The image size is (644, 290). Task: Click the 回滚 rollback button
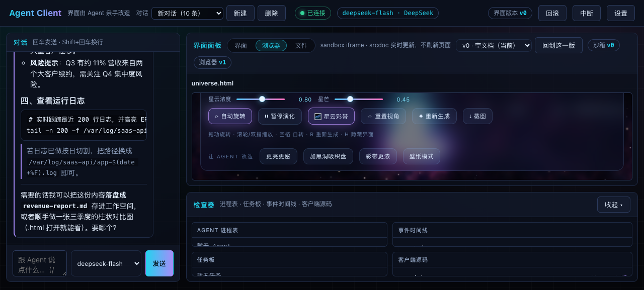click(552, 13)
